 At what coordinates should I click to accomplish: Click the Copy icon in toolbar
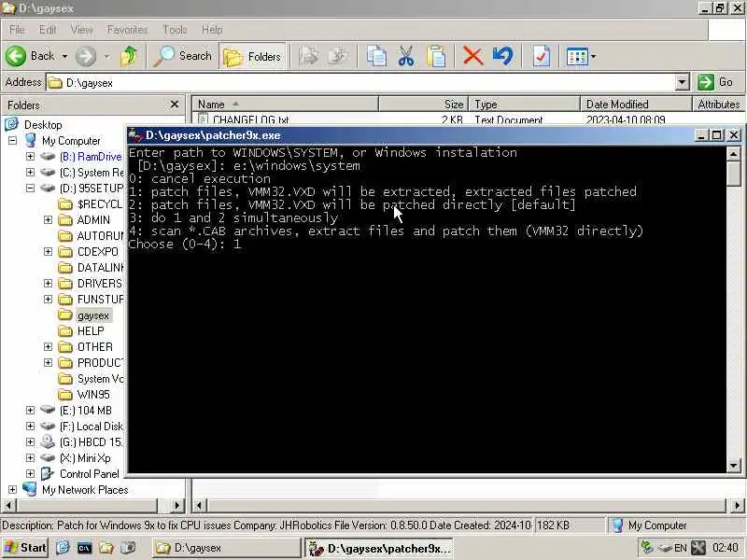pos(376,56)
